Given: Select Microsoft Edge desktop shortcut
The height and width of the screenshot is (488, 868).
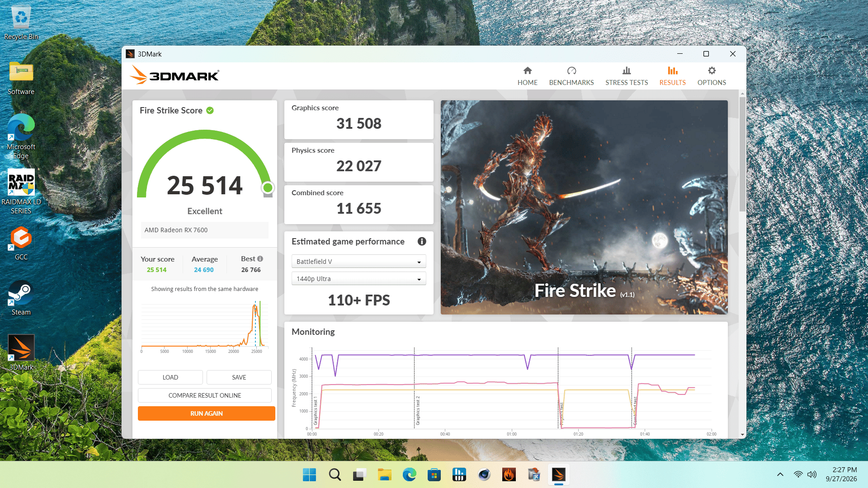Looking at the screenshot, I should pyautogui.click(x=21, y=136).
